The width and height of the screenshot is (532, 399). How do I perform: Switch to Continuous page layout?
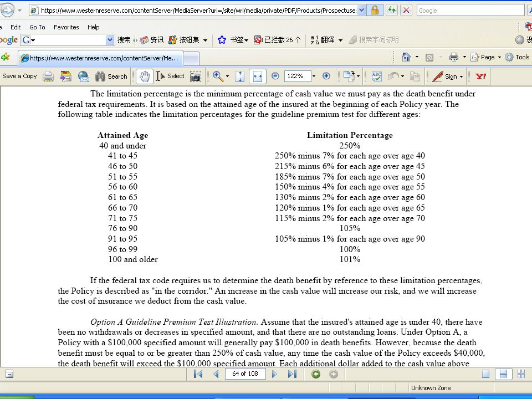pyautogui.click(x=504, y=374)
